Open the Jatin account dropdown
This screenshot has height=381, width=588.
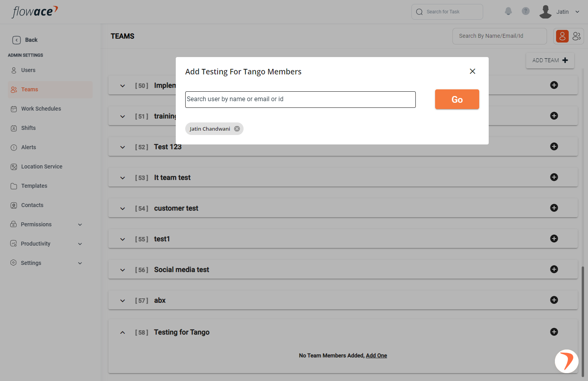(x=577, y=12)
